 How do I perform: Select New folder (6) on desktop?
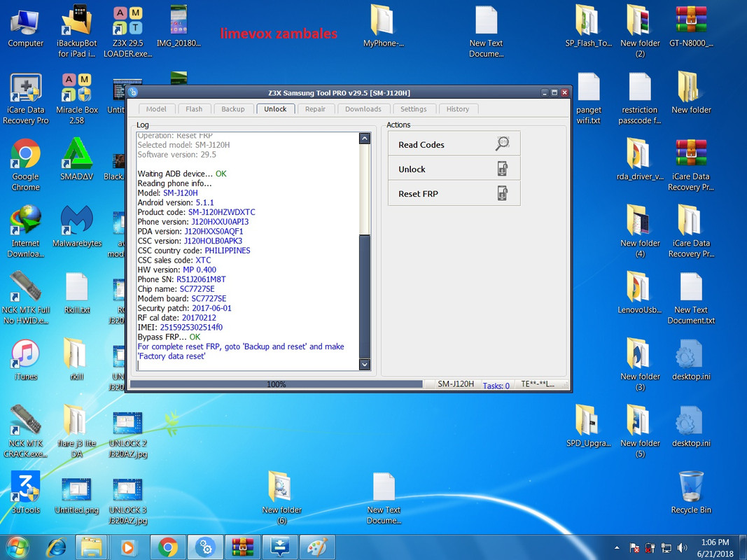tap(281, 498)
